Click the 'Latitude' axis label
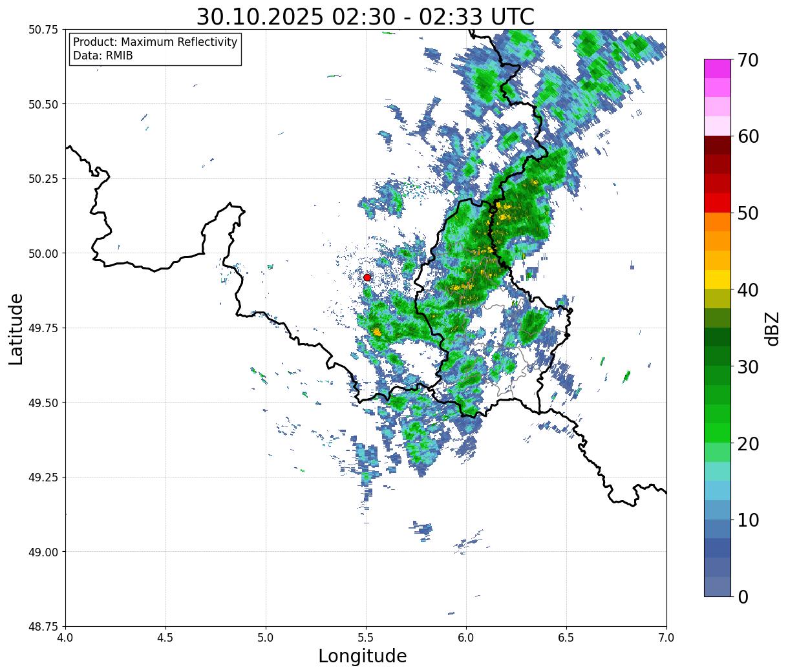Screen dimensions: 788x672 tap(16, 329)
